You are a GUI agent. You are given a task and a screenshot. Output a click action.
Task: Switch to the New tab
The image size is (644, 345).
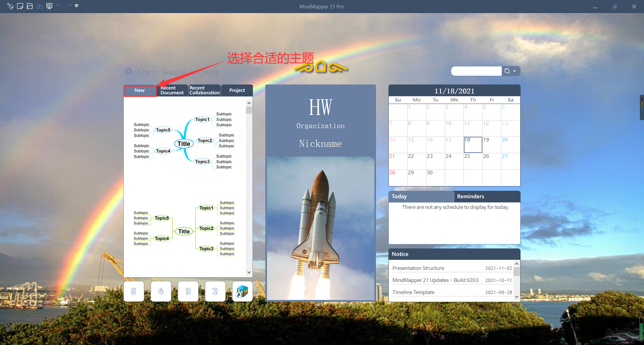tap(140, 91)
